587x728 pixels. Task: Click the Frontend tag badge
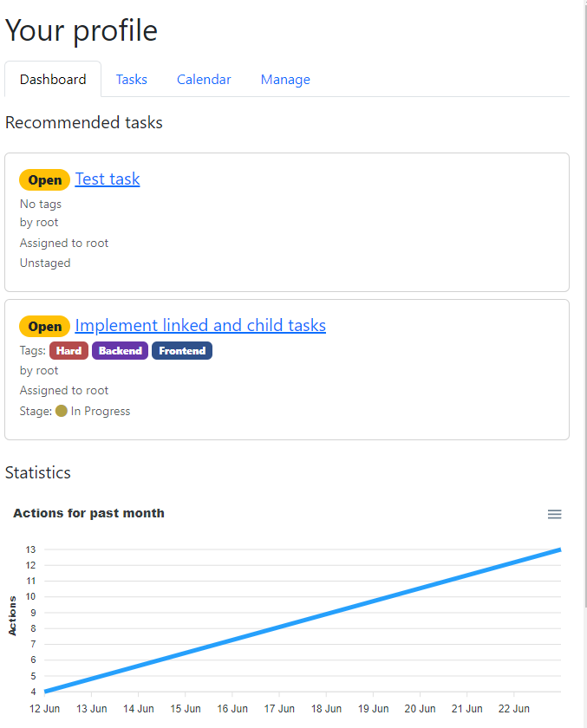182,351
